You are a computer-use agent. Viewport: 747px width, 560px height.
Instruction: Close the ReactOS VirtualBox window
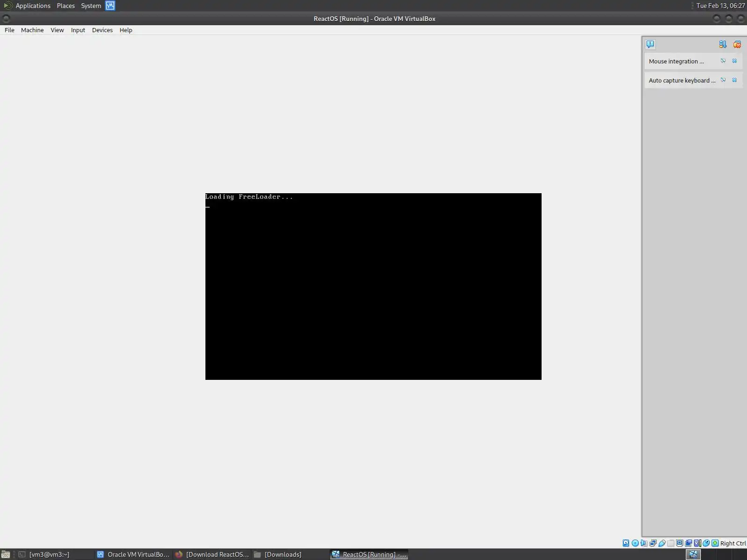click(741, 19)
